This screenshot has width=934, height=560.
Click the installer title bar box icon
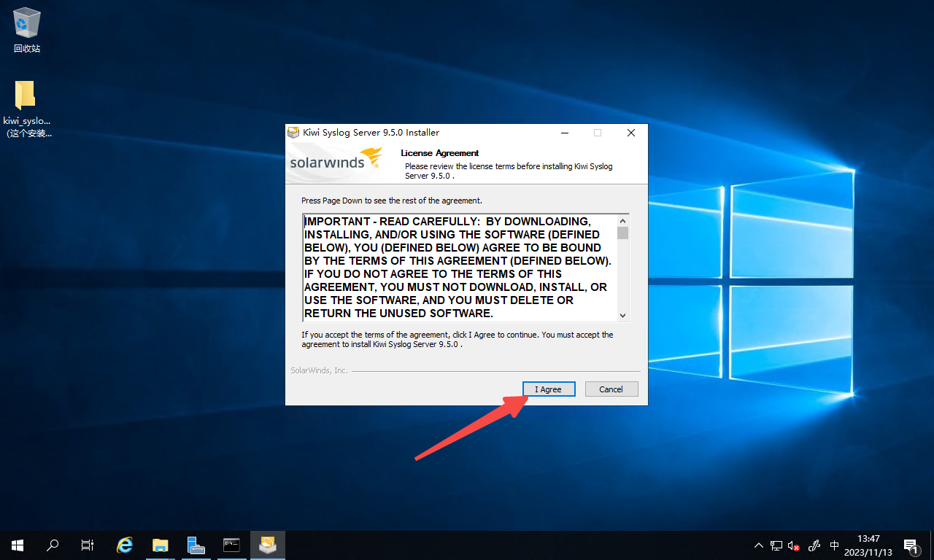click(x=293, y=133)
